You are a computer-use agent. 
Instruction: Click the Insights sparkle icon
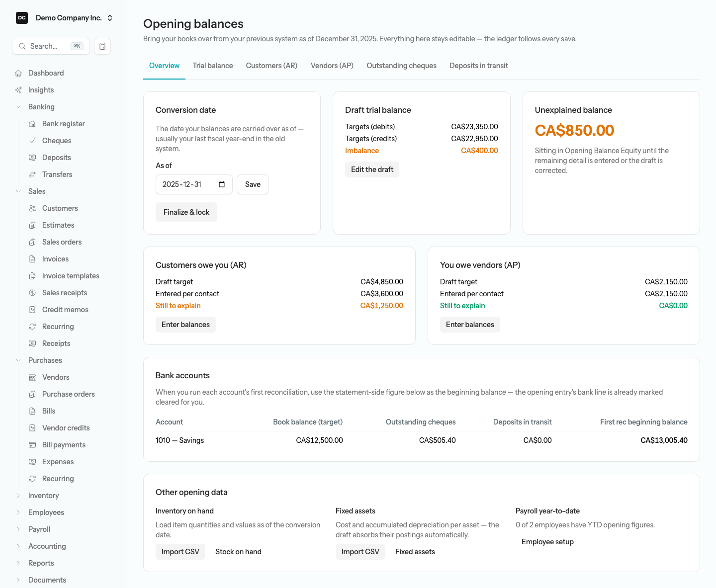click(18, 90)
